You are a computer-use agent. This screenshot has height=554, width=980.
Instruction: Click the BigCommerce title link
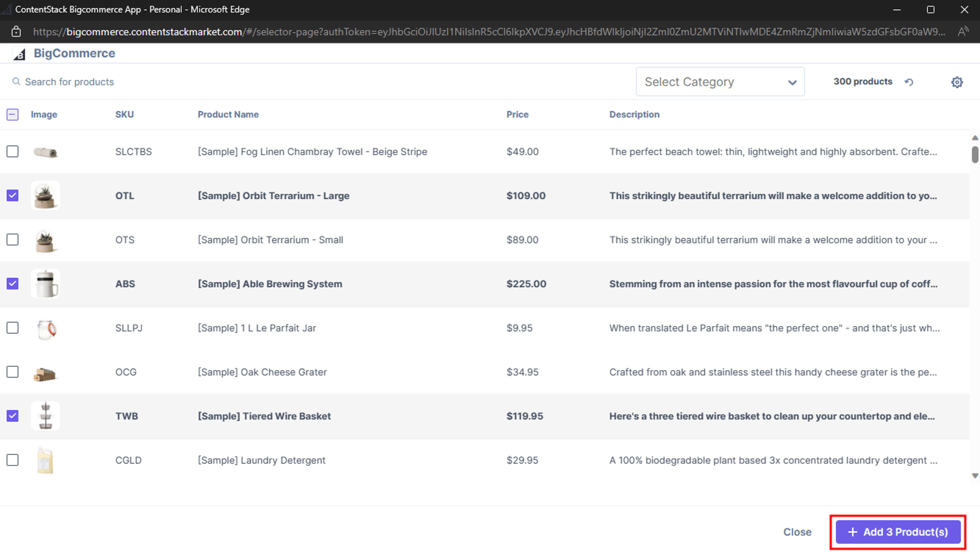click(x=74, y=53)
